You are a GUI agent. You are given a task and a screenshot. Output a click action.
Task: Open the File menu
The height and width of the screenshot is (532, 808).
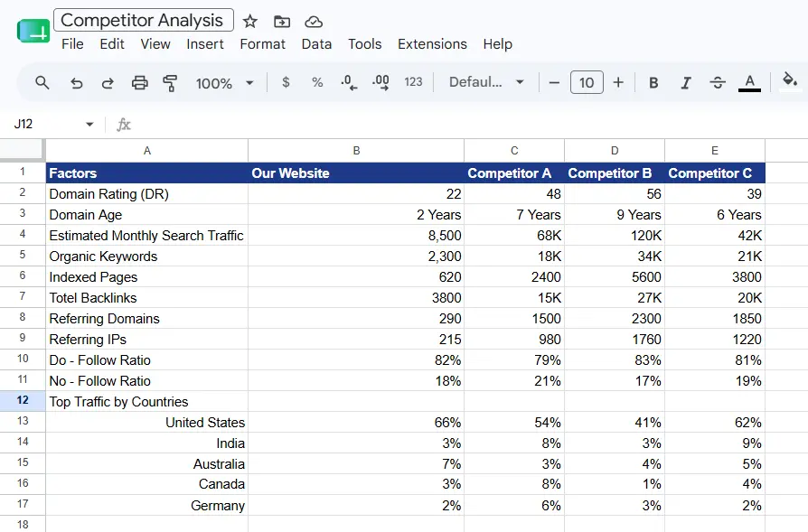pyautogui.click(x=72, y=44)
